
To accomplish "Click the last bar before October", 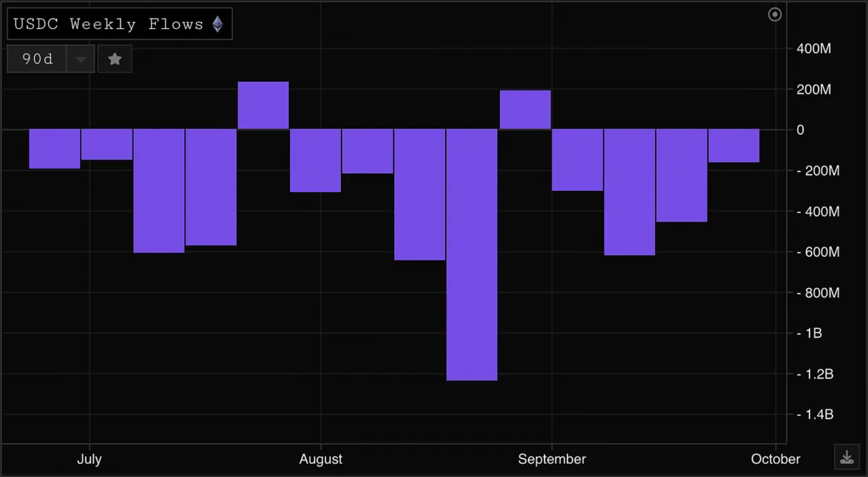I will tap(734, 146).
